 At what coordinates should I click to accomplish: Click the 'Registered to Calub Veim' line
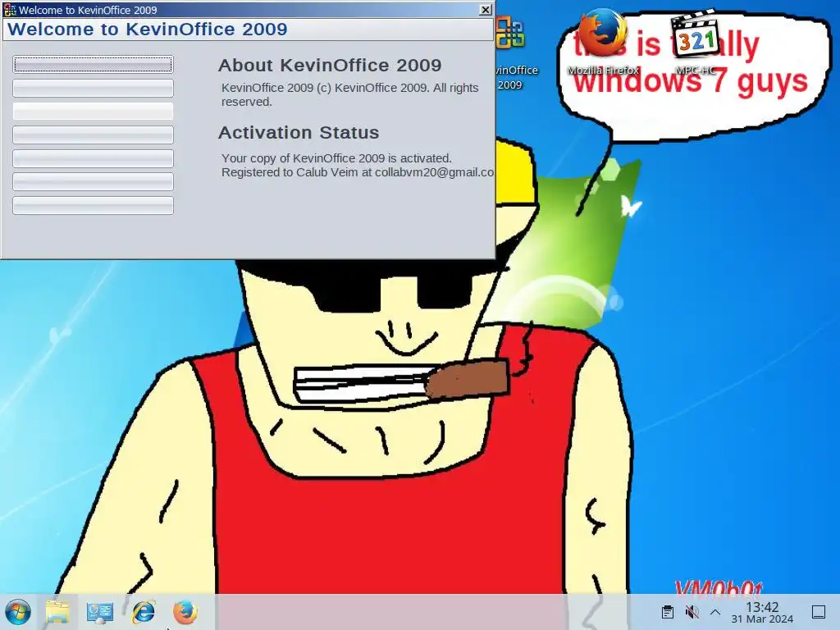pos(358,172)
